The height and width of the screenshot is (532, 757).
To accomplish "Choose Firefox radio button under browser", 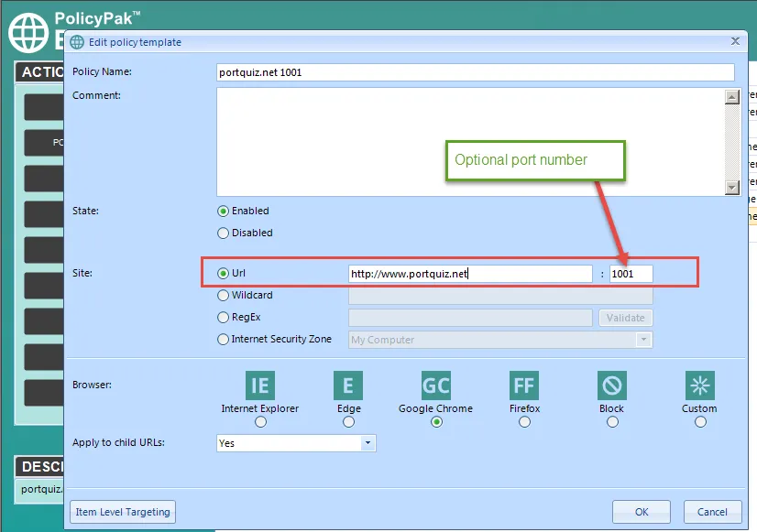I will pyautogui.click(x=524, y=422).
